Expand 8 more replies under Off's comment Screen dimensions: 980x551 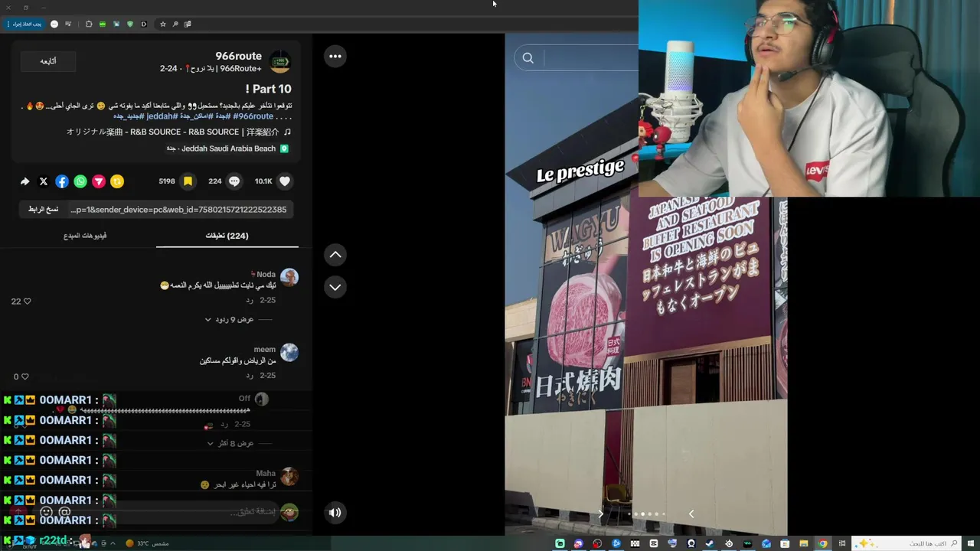coord(230,443)
